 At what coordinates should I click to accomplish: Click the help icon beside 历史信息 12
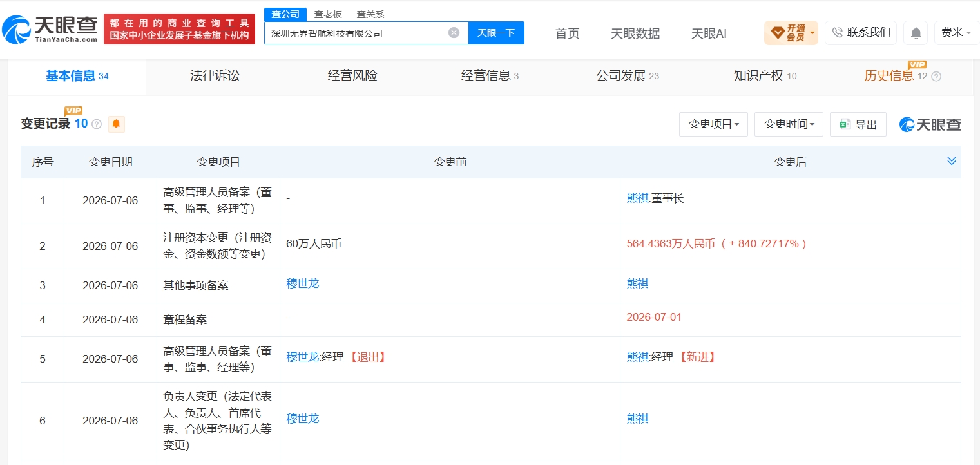tap(936, 77)
